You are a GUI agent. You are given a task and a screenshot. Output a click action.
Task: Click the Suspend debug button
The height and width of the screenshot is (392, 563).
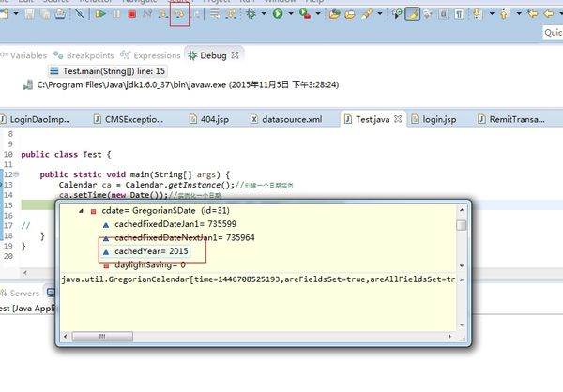tap(115, 14)
